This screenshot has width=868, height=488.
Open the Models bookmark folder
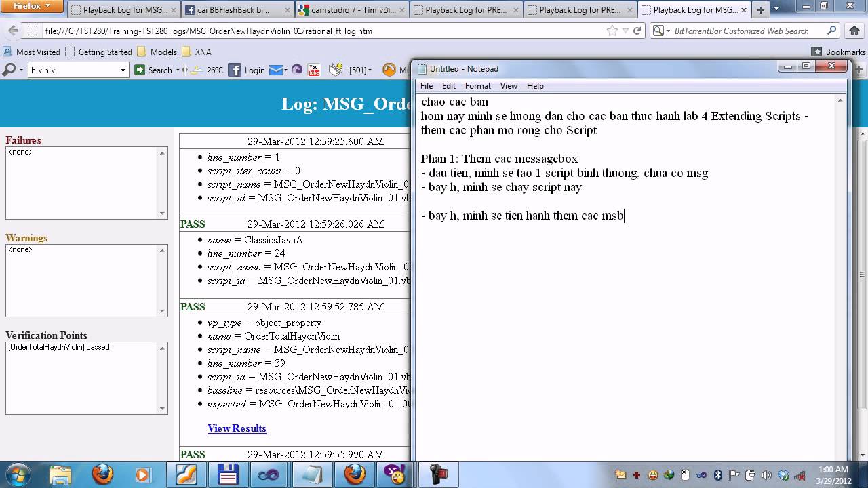pyautogui.click(x=157, y=52)
